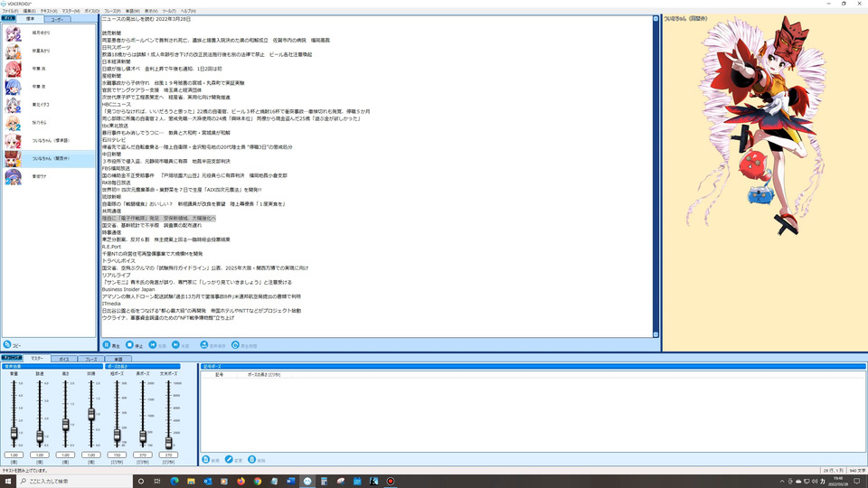Click the 文末ポーズ value field

[168, 455]
